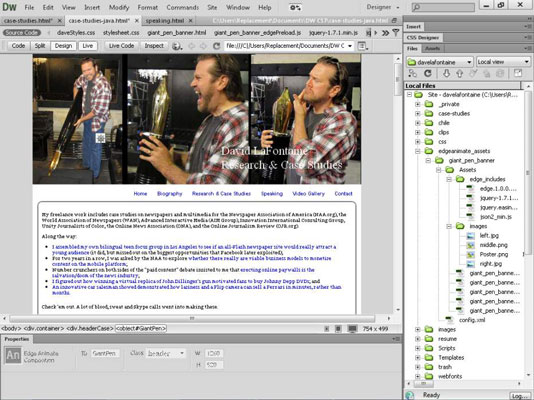
Task: Click the Reload page icon in the document toolbar
Action: (x=216, y=46)
